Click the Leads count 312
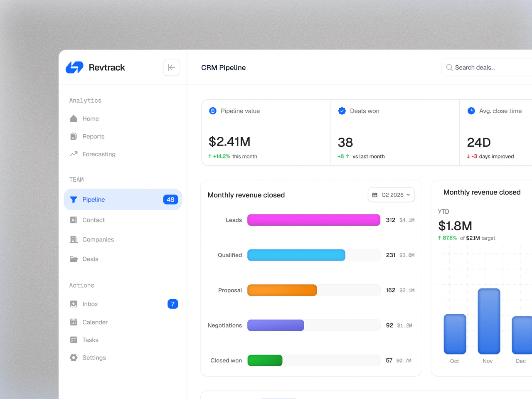The height and width of the screenshot is (399, 532). point(391,220)
